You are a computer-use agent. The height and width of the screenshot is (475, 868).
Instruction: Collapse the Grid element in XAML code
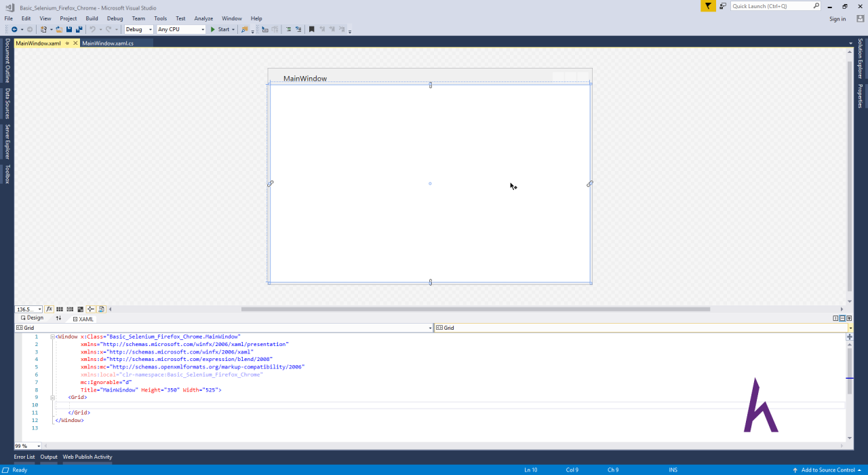52,397
